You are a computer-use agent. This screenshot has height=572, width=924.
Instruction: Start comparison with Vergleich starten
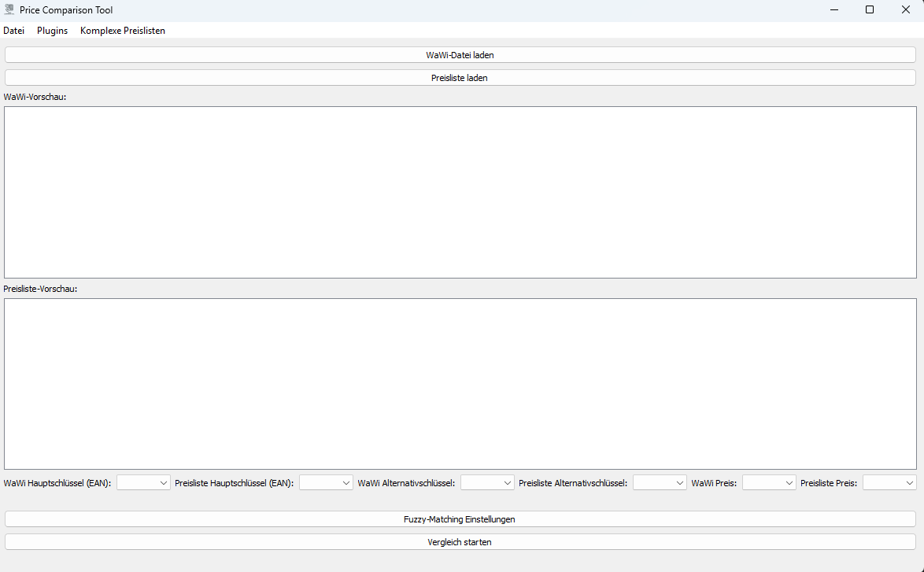coord(460,542)
